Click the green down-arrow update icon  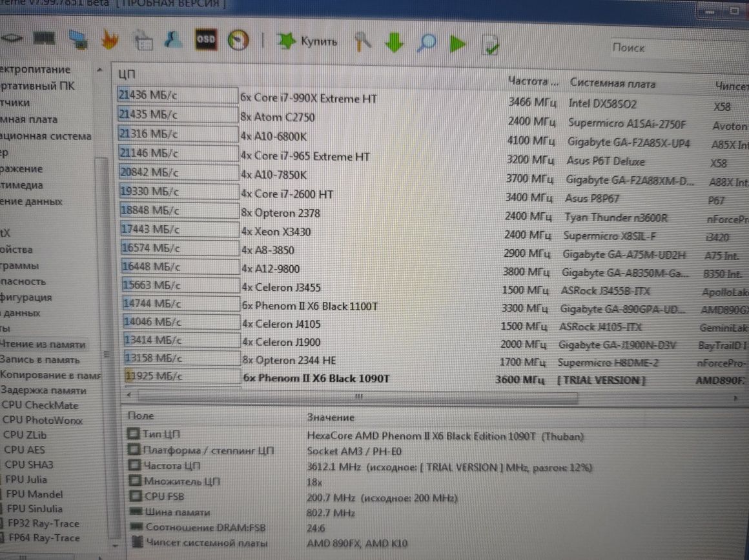click(x=395, y=43)
